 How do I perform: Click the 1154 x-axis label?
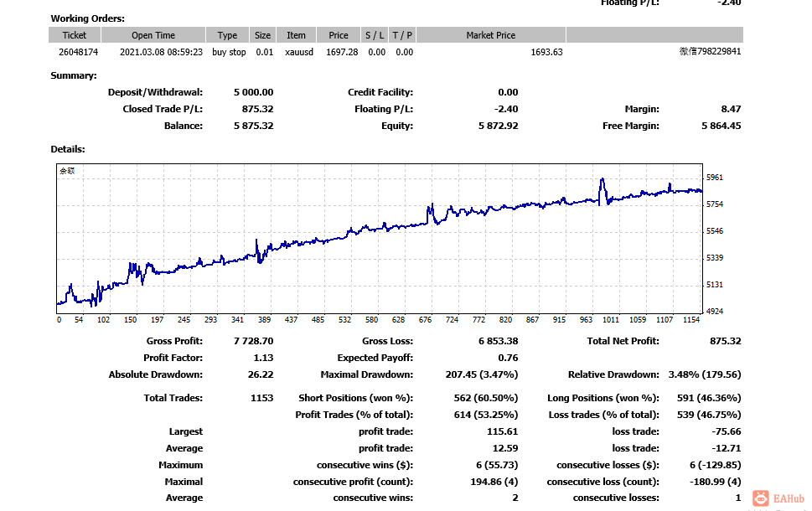pyautogui.click(x=691, y=320)
